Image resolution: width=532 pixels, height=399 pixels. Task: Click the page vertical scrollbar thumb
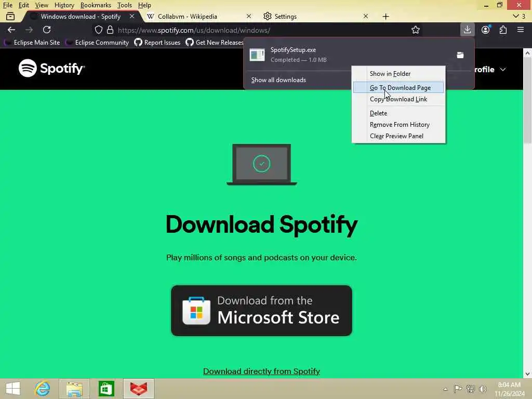527,100
